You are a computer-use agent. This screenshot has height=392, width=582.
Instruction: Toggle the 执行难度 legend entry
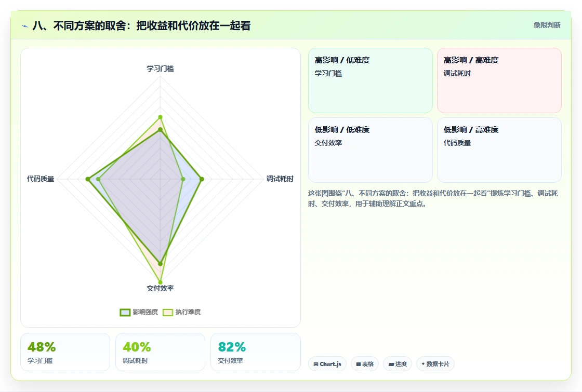pos(182,312)
